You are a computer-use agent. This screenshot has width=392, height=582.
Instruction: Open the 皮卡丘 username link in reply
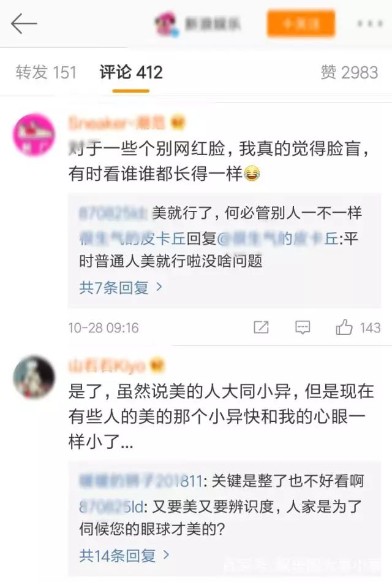(132, 239)
